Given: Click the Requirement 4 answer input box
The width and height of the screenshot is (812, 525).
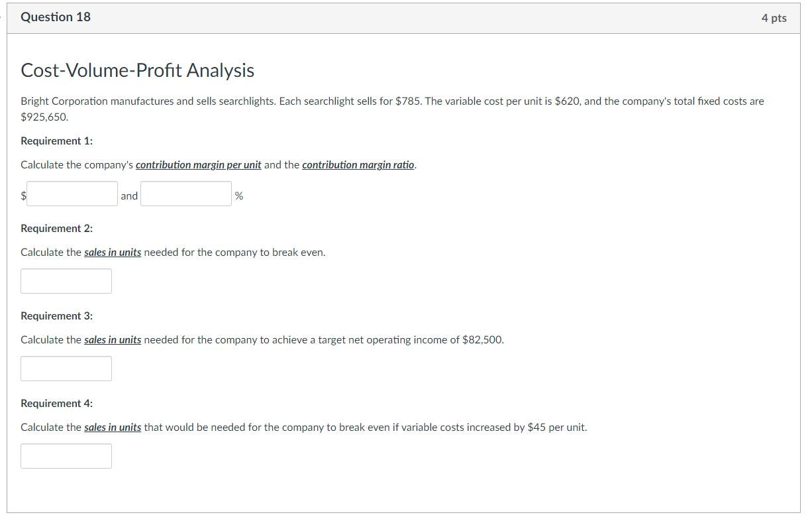Looking at the screenshot, I should point(66,455).
